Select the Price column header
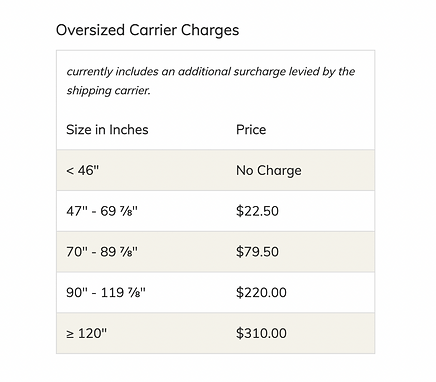 (x=251, y=130)
